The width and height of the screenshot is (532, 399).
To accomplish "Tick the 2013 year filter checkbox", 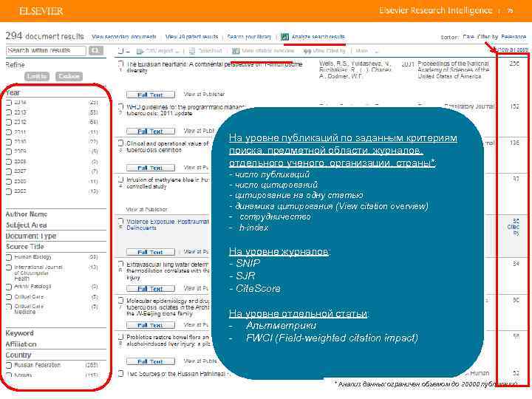I will point(9,112).
